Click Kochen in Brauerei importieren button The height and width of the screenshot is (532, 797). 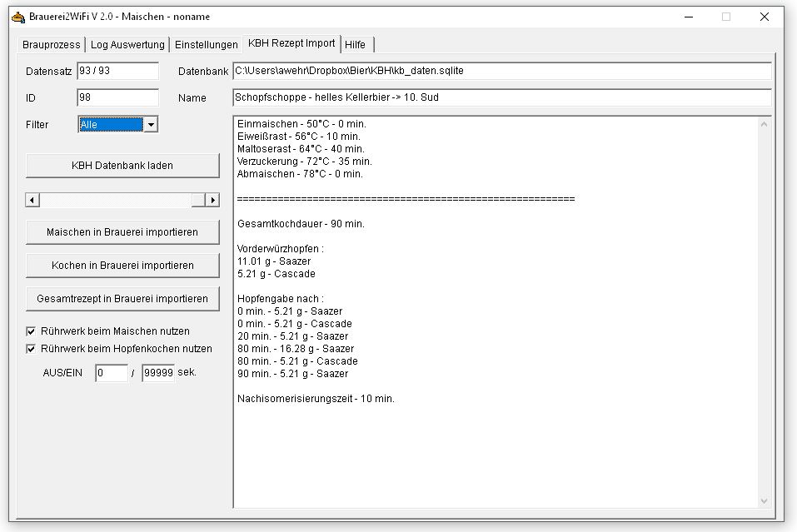pos(122,266)
